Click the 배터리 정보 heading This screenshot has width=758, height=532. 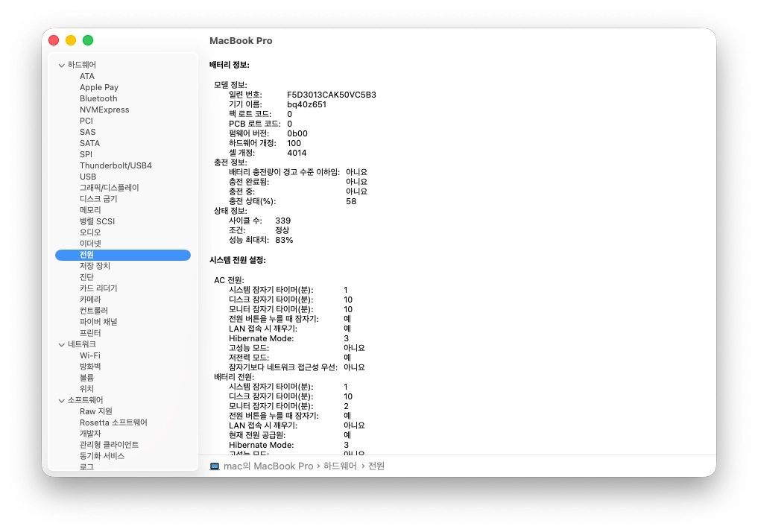pos(230,65)
